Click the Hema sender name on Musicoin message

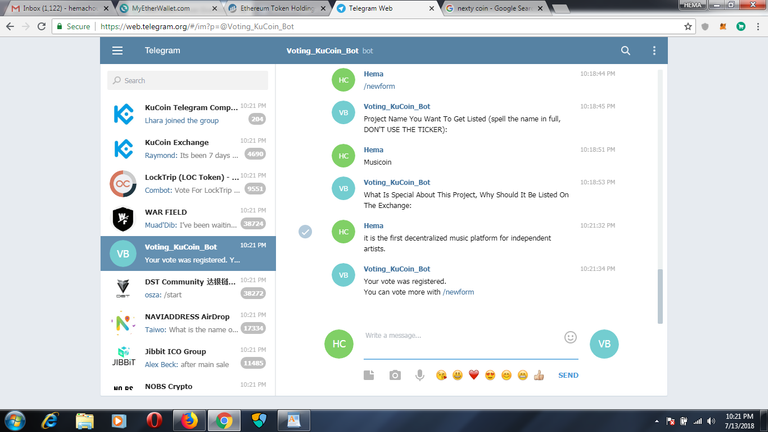click(x=373, y=150)
